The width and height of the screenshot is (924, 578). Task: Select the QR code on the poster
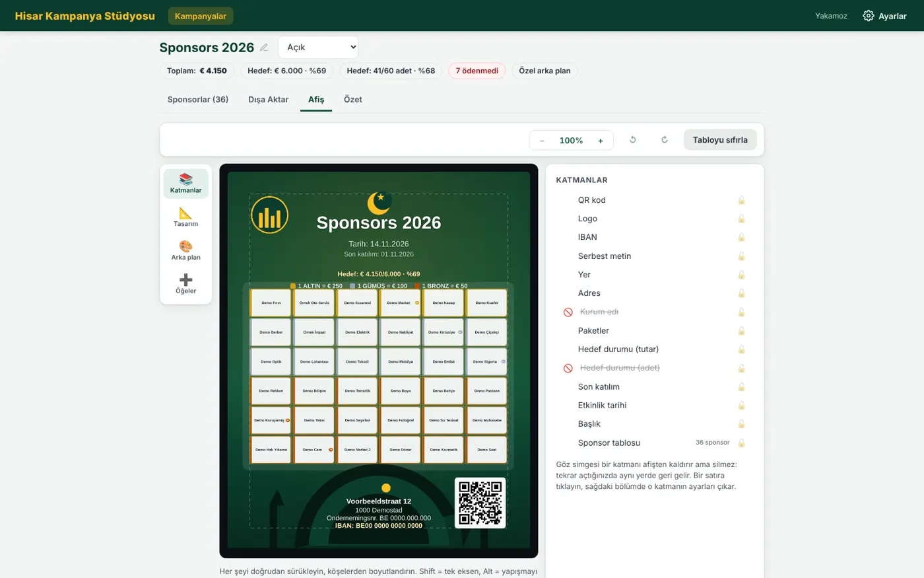point(480,503)
